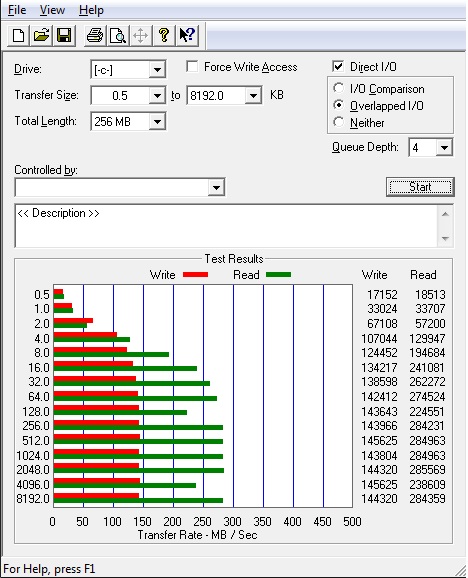Image resolution: width=468 pixels, height=578 pixels.
Task: Click the description box scroll down arrow
Action: 445,239
